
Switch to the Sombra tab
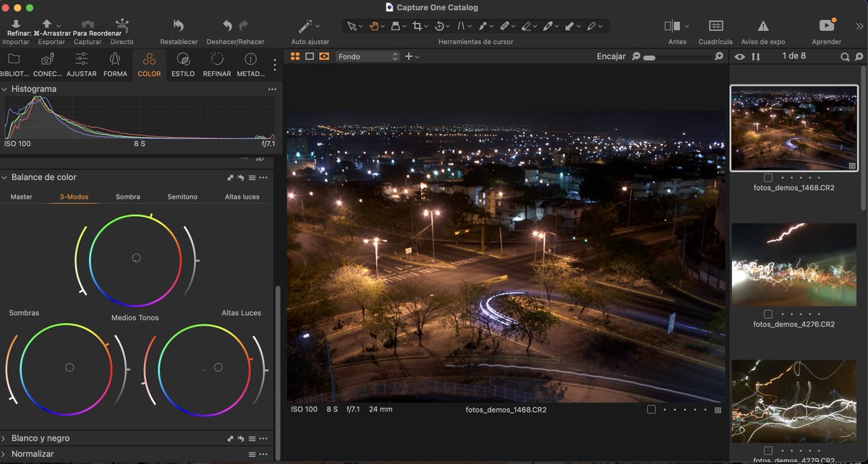coord(127,197)
